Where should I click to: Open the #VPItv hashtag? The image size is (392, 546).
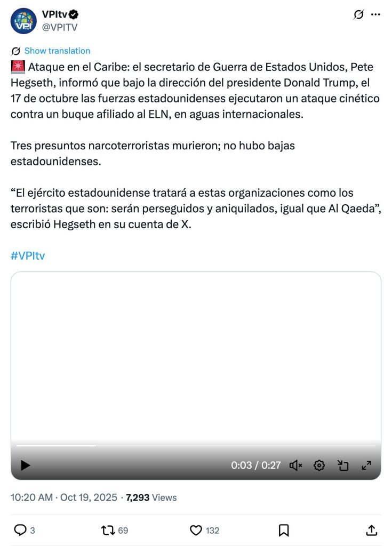tap(28, 255)
